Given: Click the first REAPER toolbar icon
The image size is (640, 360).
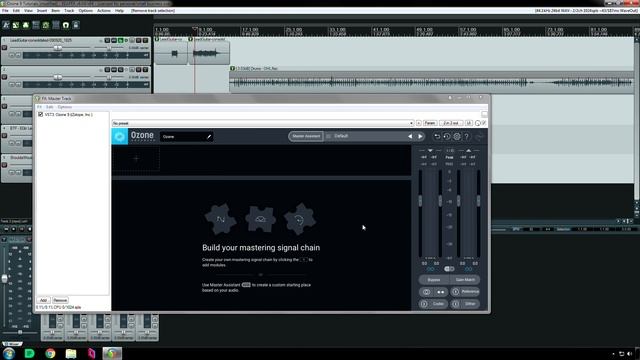Looking at the screenshot, I should tap(6, 25).
